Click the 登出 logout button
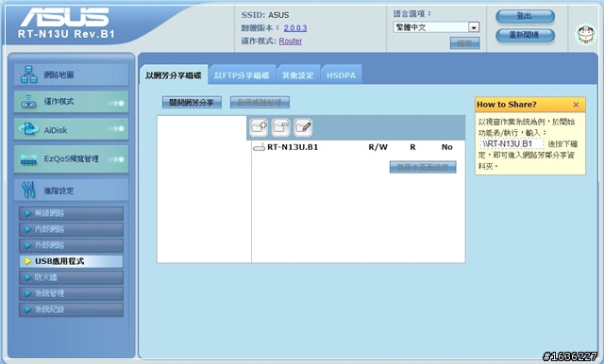604x364 pixels. (x=525, y=16)
